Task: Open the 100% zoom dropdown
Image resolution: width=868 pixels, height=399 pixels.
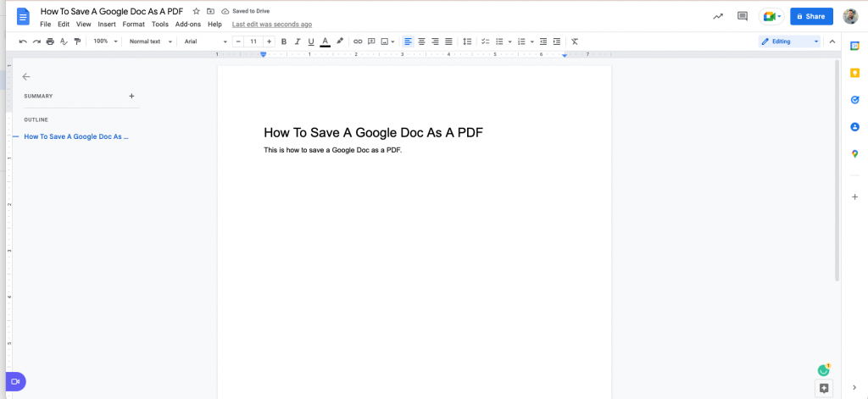Action: click(x=105, y=42)
